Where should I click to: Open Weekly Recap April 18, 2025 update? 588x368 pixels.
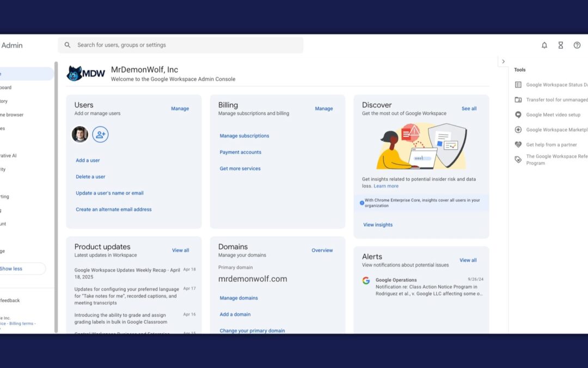pyautogui.click(x=127, y=273)
